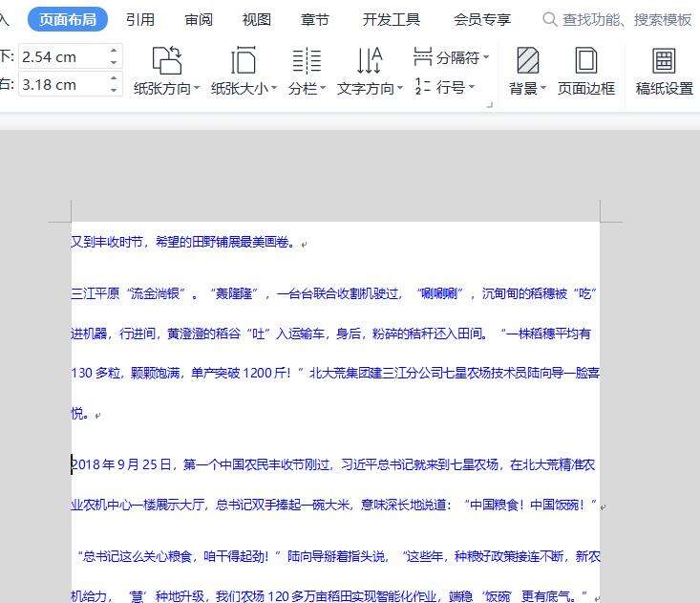Click the 分栏 columns icon
Viewport: 700px width, 603px height.
click(x=307, y=60)
